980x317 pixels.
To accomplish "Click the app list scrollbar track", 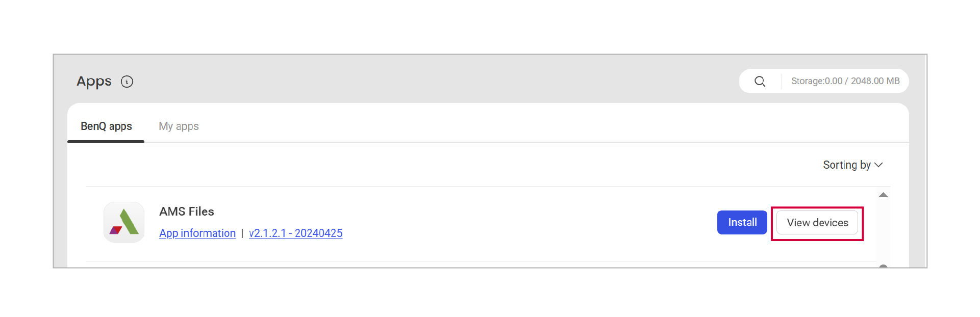I will tap(884, 229).
